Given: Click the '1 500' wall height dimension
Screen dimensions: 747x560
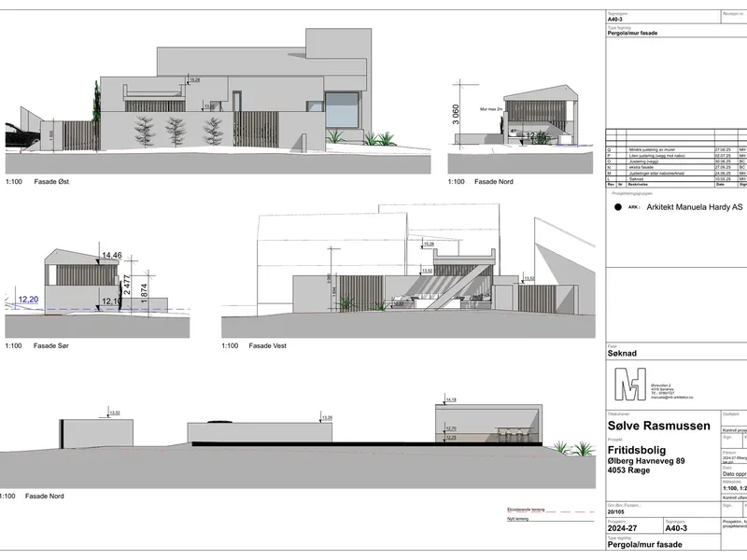Looking at the screenshot, I should 51,135.
